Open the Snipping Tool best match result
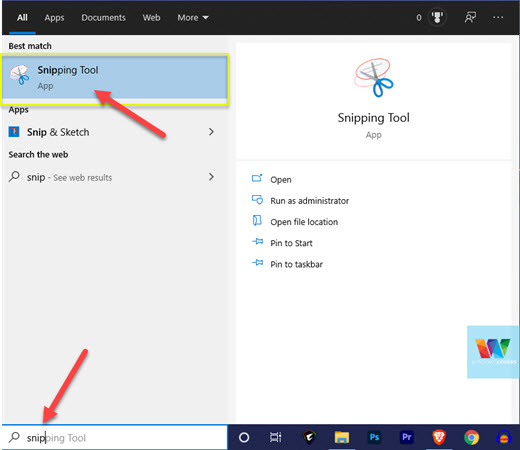Viewport: 520px width, 450px height. [115, 78]
